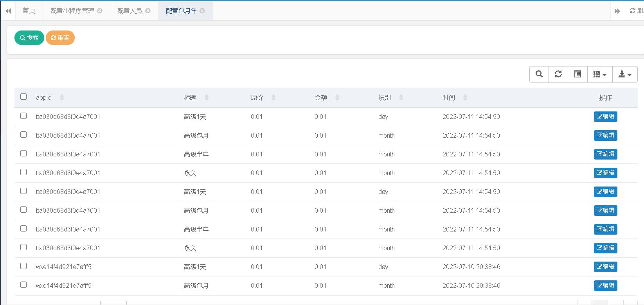Select the checkbox for the last wxe14f4d921e7afff5 row
This screenshot has height=305, width=644.
coord(23,285)
